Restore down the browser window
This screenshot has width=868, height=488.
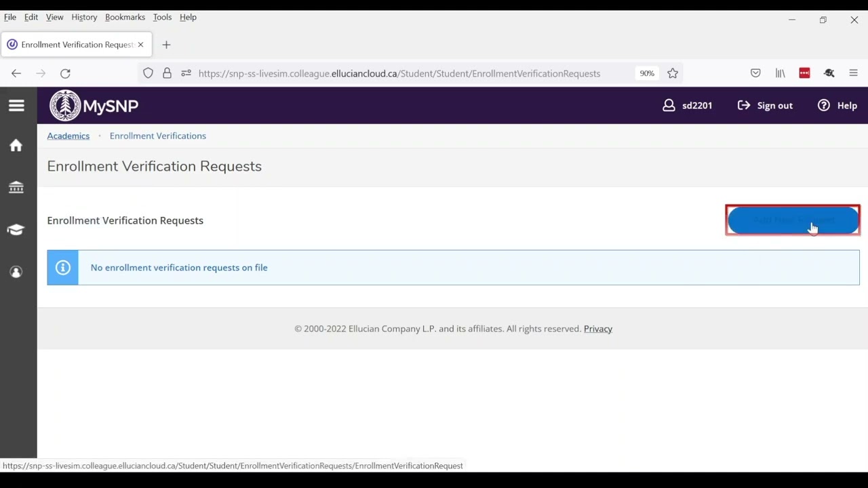823,20
